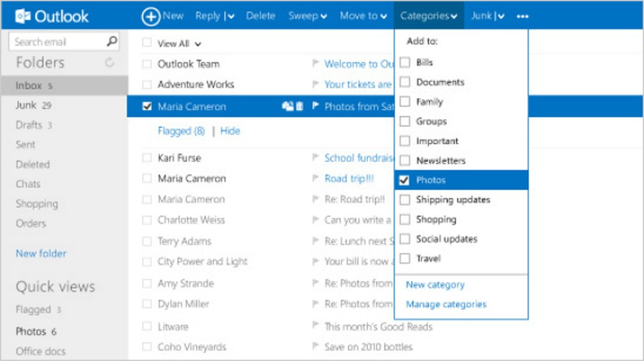Open the Orders folder
The image size is (644, 361).
pos(31,223)
